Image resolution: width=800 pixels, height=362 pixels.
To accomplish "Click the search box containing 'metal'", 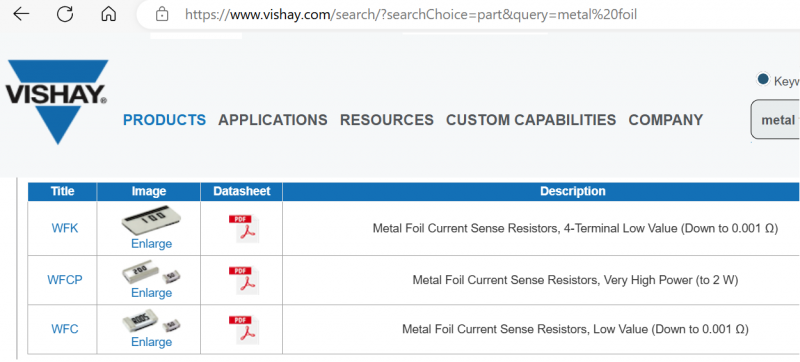I will point(775,120).
